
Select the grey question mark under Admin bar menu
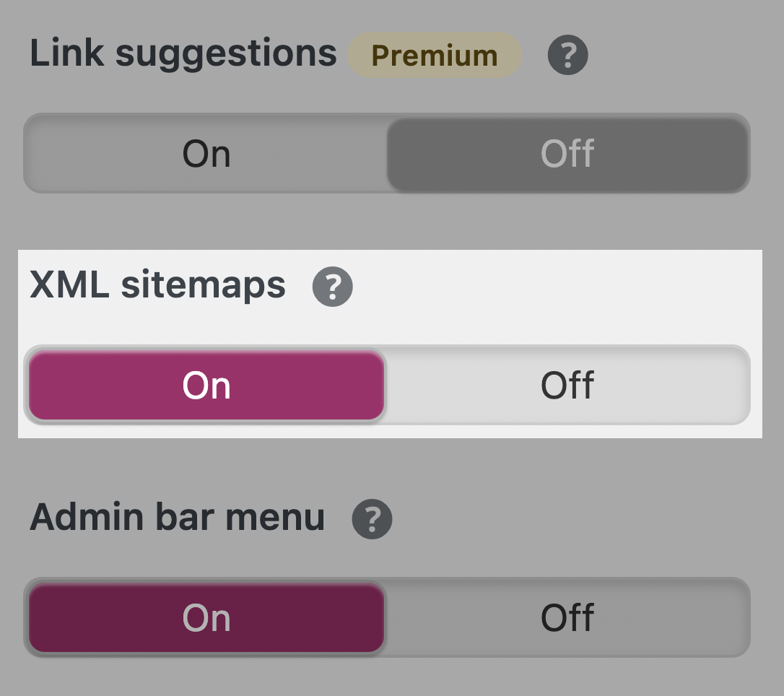coord(371,518)
